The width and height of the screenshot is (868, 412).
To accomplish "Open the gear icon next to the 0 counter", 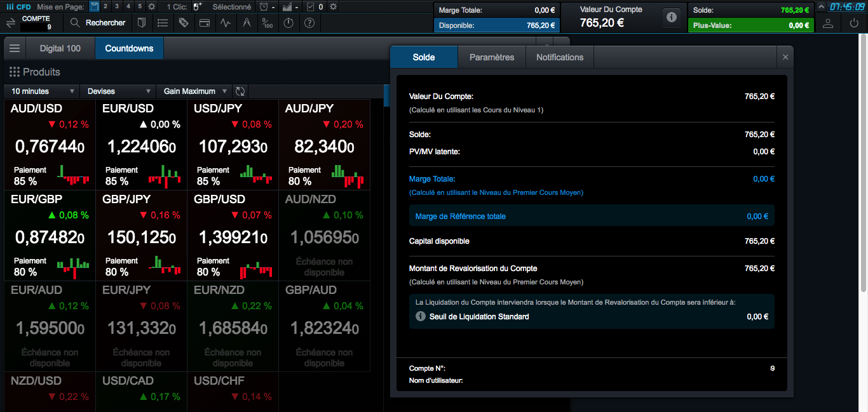I will pyautogui.click(x=333, y=6).
